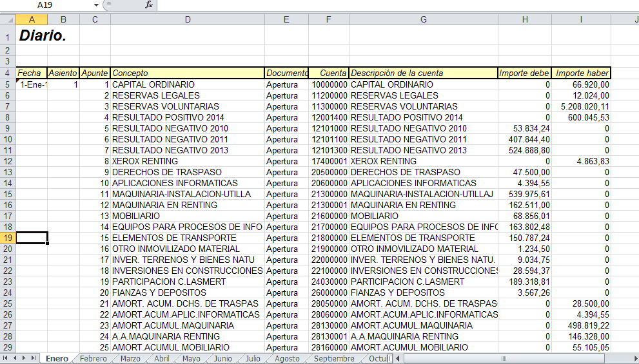Click the 66.920,00 cell

pyautogui.click(x=581, y=84)
